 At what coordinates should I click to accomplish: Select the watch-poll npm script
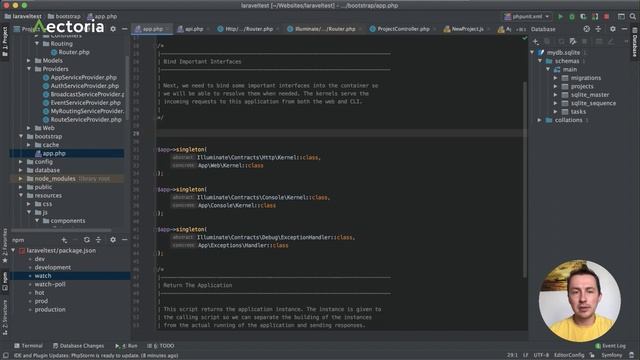50,284
